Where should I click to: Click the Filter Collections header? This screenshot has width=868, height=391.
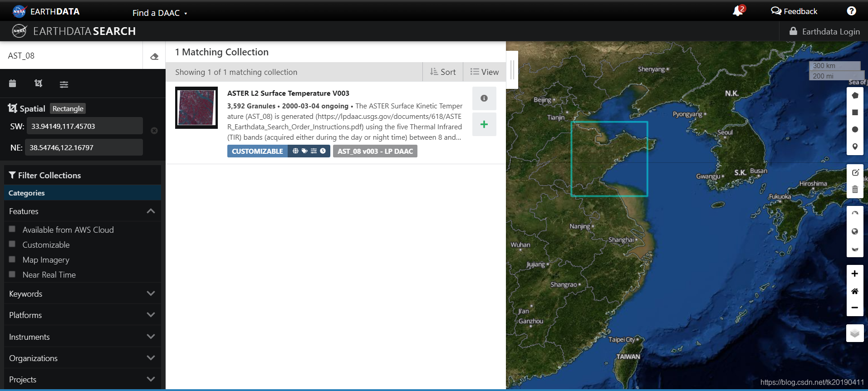pos(83,175)
